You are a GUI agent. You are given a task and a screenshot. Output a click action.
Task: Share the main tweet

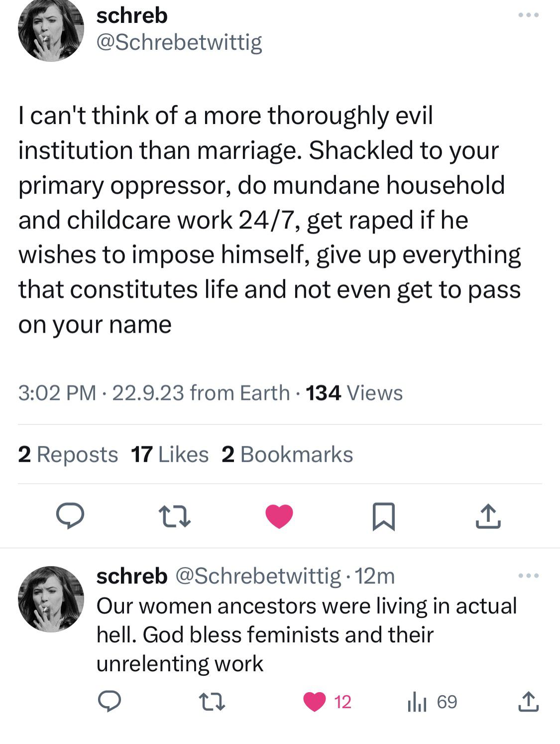coord(488,516)
